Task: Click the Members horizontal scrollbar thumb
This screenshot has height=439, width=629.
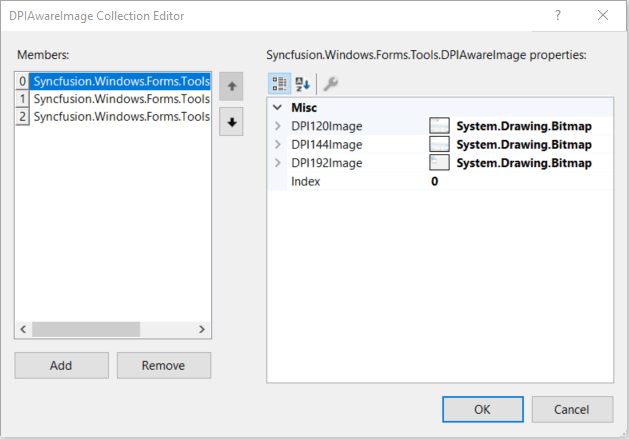Action: [x=86, y=329]
